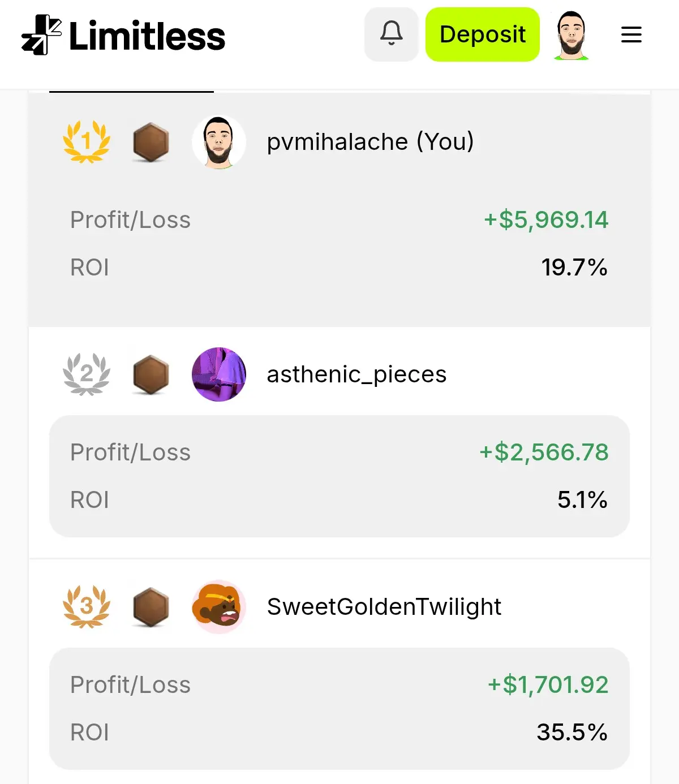Select the active underlined leaderboard tab
Image resolution: width=679 pixels, height=784 pixels.
pos(131,91)
